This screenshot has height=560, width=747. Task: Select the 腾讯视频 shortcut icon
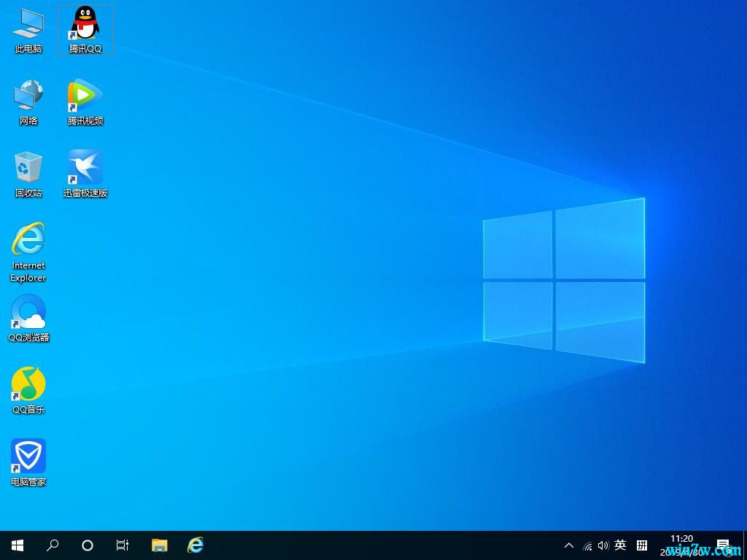point(85,102)
